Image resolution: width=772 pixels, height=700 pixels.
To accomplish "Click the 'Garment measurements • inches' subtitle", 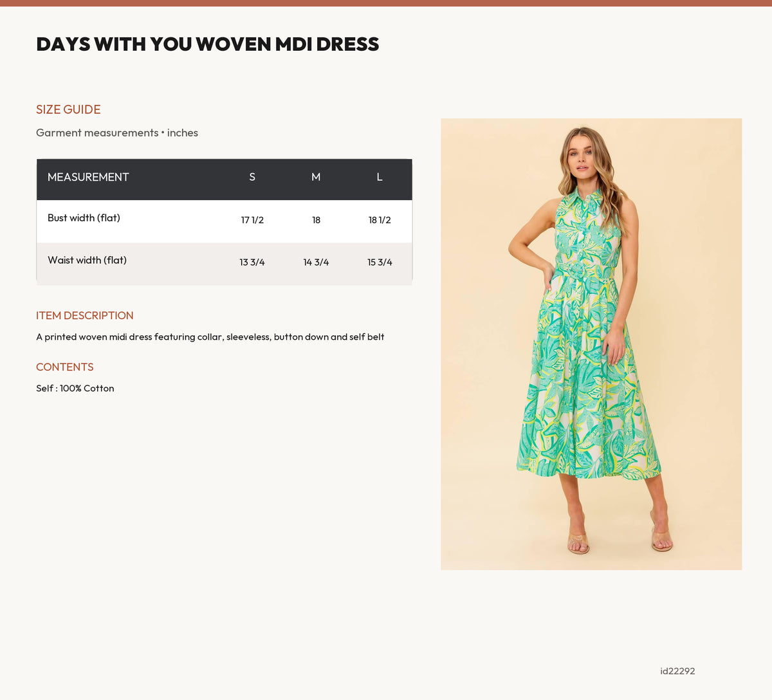I will click(x=117, y=133).
